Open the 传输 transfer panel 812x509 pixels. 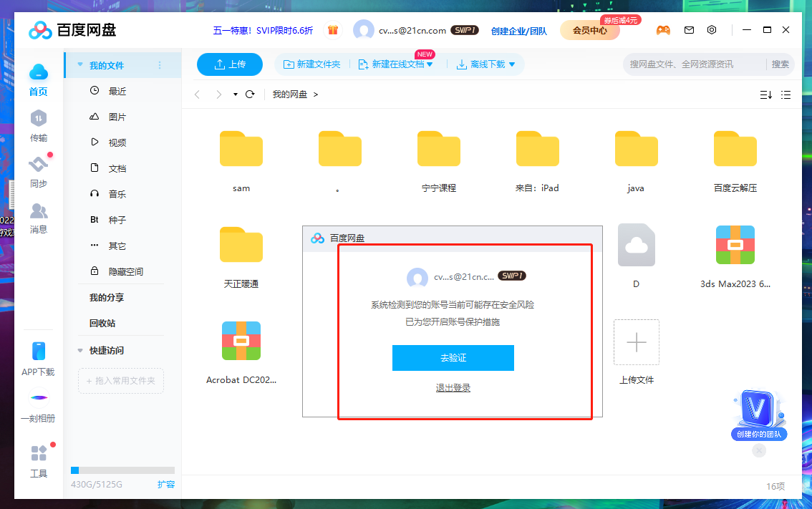point(39,119)
